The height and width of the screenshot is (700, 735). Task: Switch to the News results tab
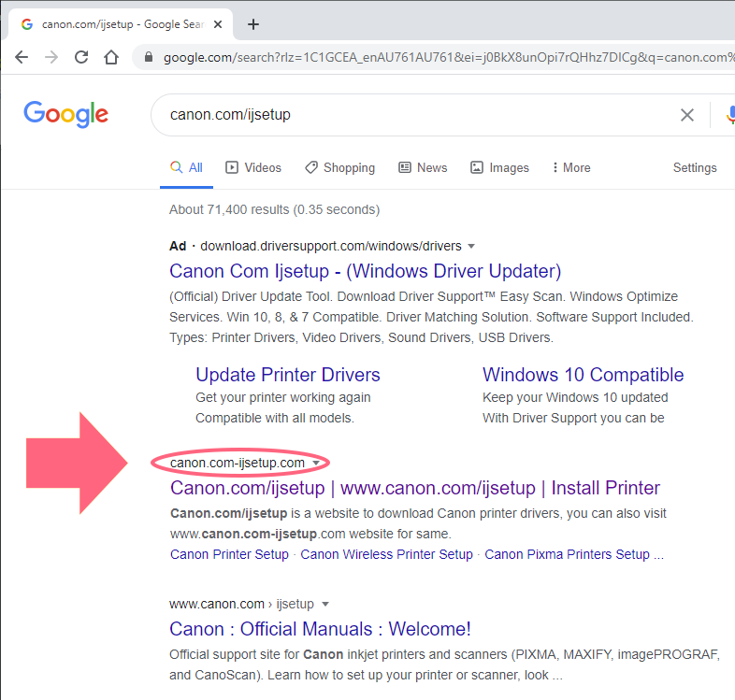tap(423, 167)
